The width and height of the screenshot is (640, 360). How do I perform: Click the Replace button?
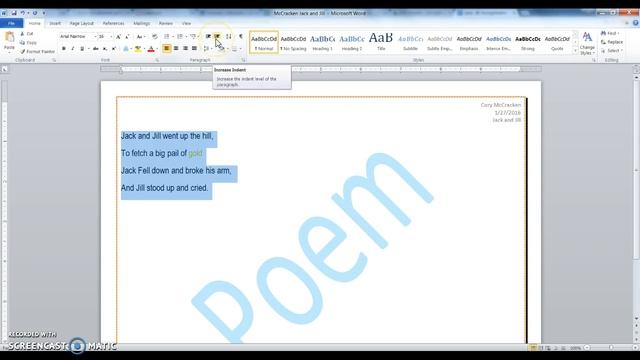612,42
